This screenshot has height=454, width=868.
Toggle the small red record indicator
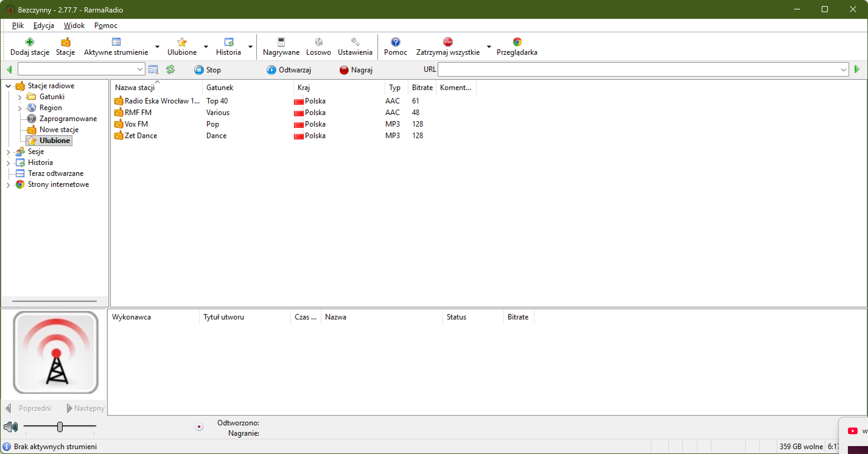point(199,427)
